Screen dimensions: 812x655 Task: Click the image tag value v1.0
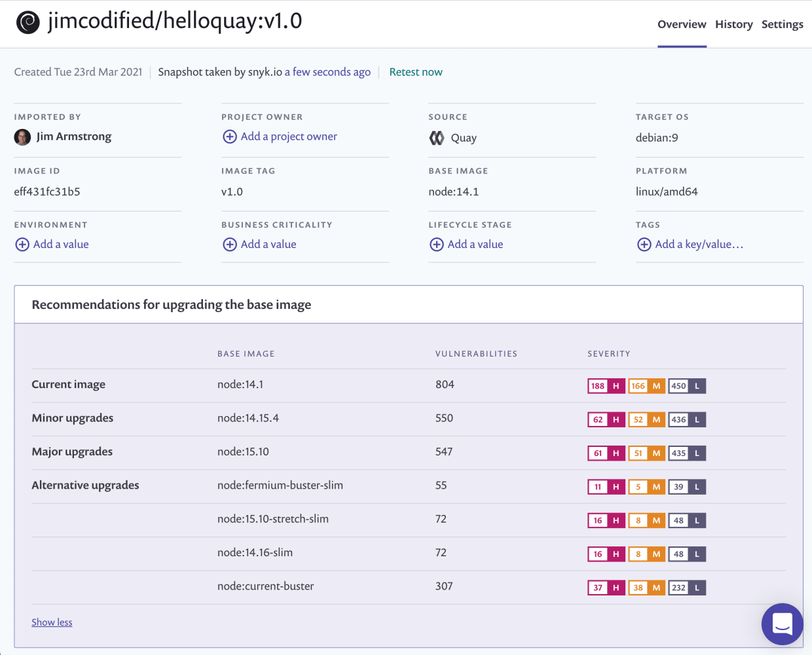232,192
